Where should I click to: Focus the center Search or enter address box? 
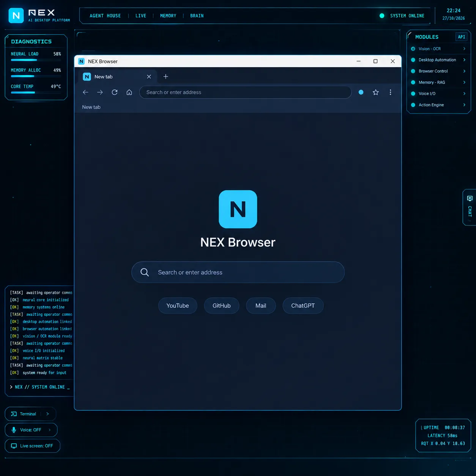(238, 272)
